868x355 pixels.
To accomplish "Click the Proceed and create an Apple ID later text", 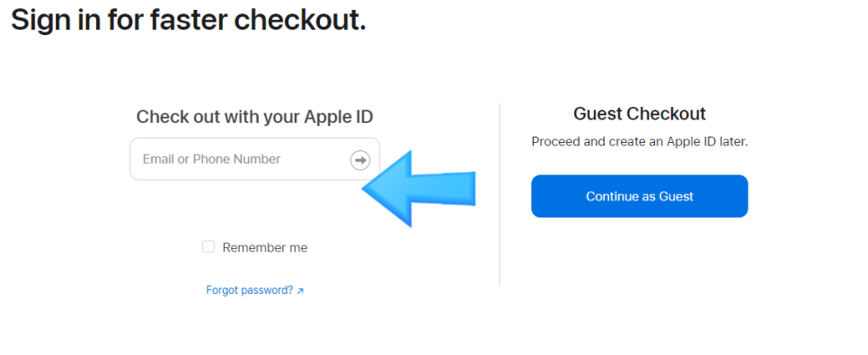I will tap(640, 142).
